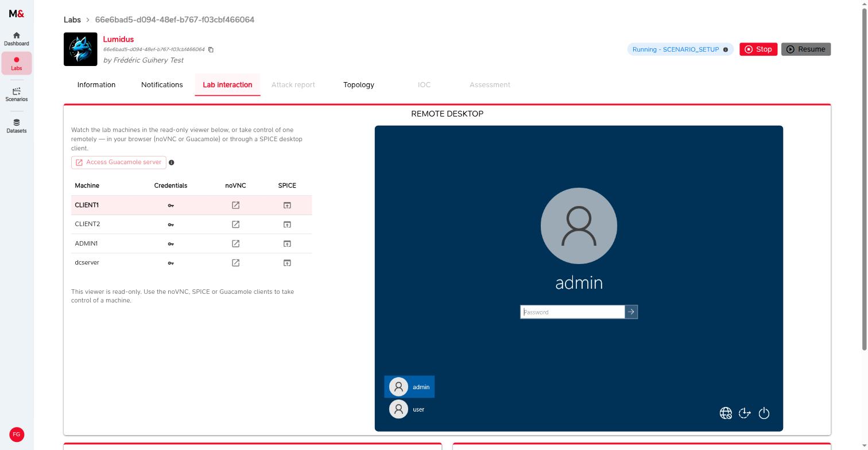Click Access Guacamole server
868x450 pixels.
click(x=119, y=162)
